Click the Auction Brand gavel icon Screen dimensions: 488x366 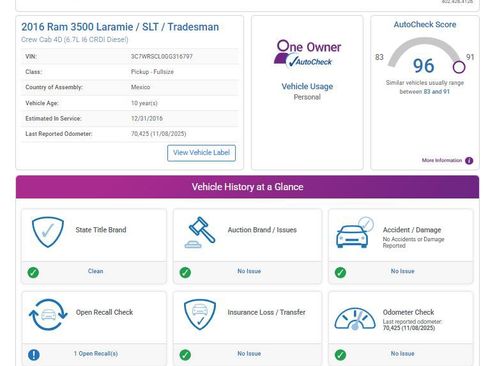[200, 232]
